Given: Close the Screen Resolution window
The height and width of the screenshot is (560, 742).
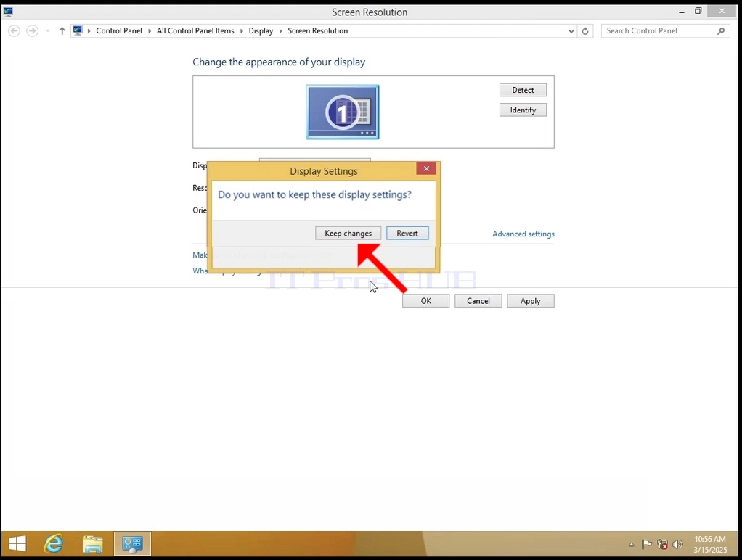Looking at the screenshot, I should coord(722,11).
